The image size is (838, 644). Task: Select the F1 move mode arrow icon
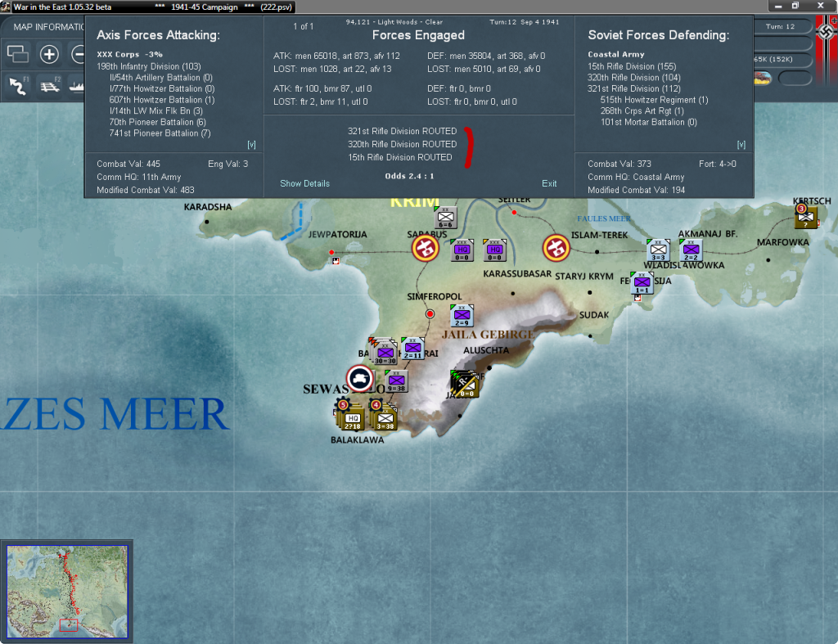coord(19,86)
